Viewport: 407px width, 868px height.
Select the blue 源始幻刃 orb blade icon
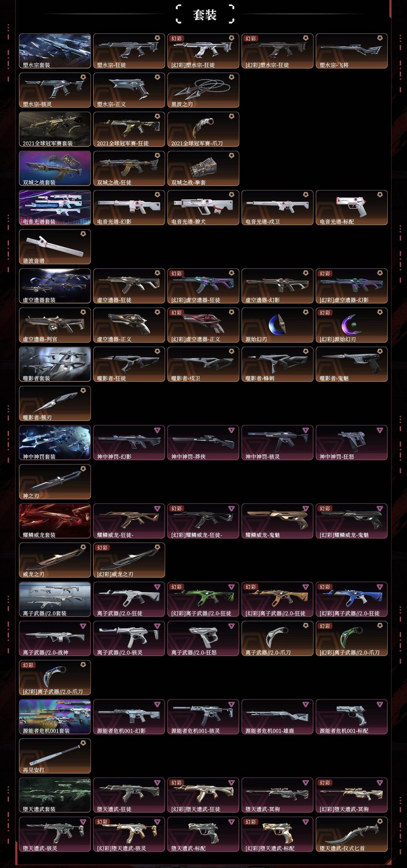click(x=277, y=325)
